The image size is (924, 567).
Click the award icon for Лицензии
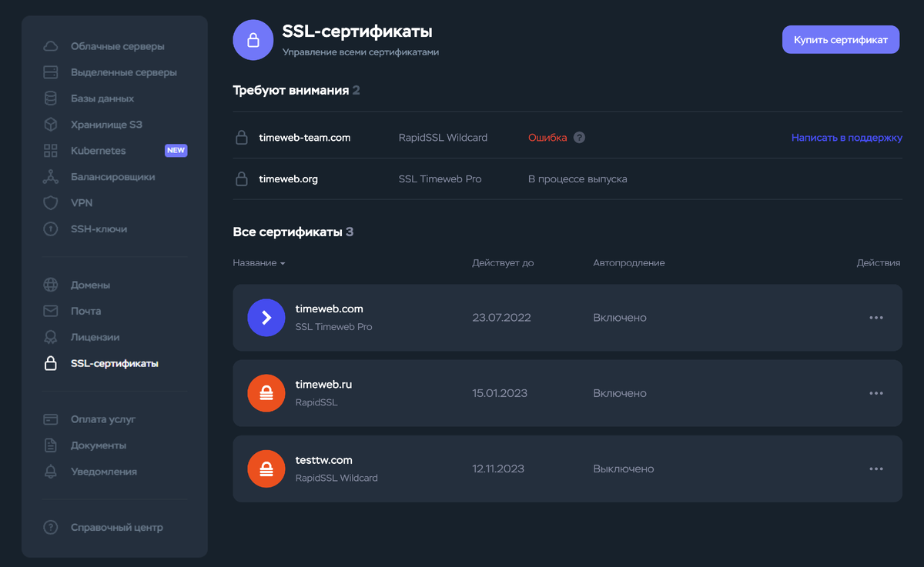(51, 337)
